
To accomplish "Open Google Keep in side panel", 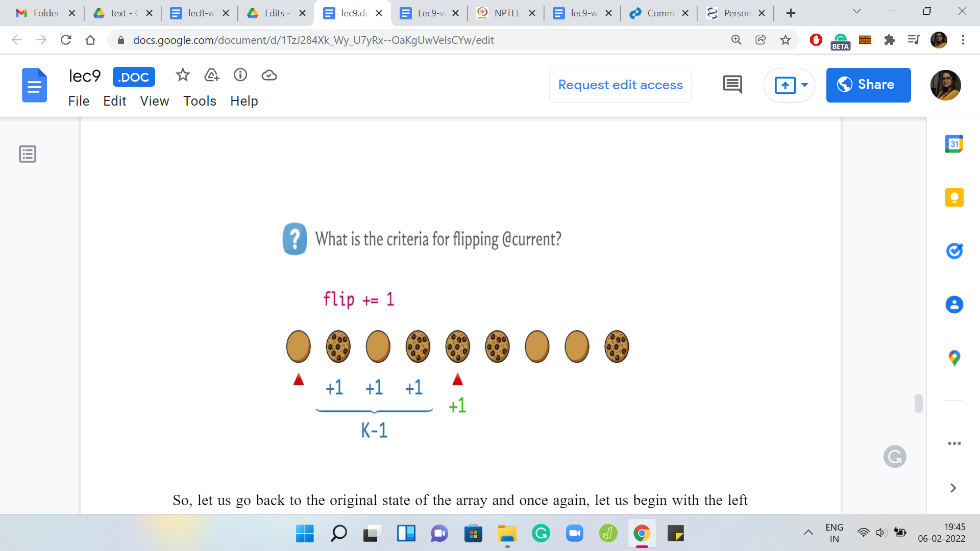I will [x=954, y=197].
